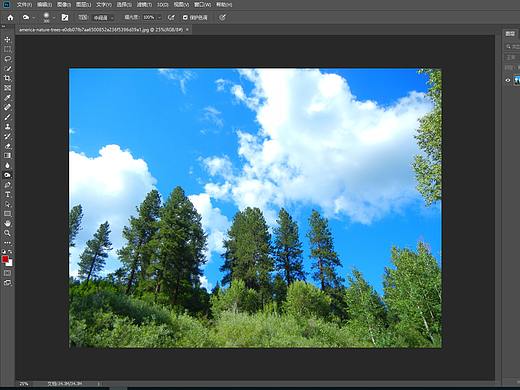Viewport: 520px width, 390px height.
Task: Go to Home screen icon
Action: click(10, 17)
